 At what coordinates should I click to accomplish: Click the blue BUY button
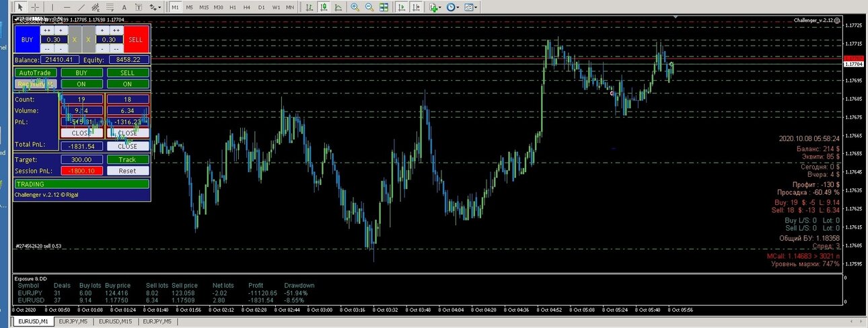(27, 40)
